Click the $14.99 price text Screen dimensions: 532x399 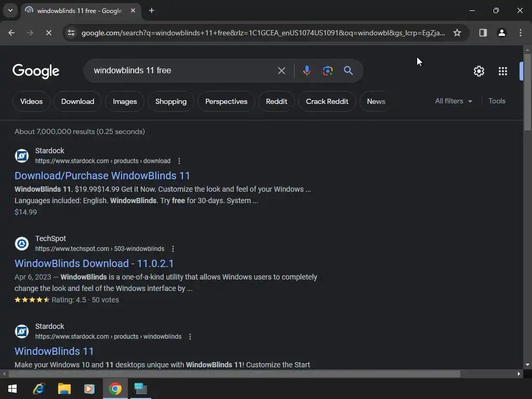click(26, 212)
